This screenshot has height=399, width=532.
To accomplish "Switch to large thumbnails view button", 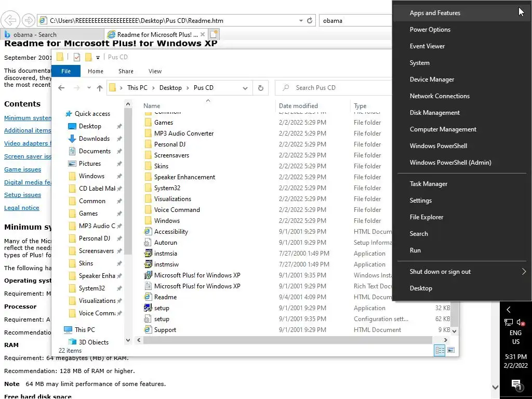I will [x=451, y=350].
